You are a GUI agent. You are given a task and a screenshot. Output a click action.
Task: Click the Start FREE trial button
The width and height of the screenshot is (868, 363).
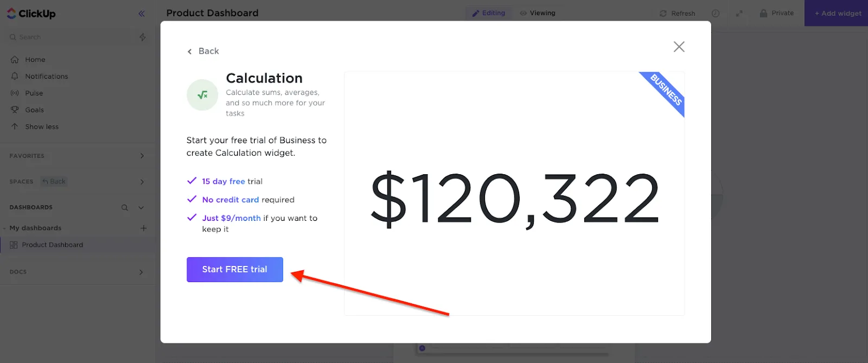click(235, 270)
